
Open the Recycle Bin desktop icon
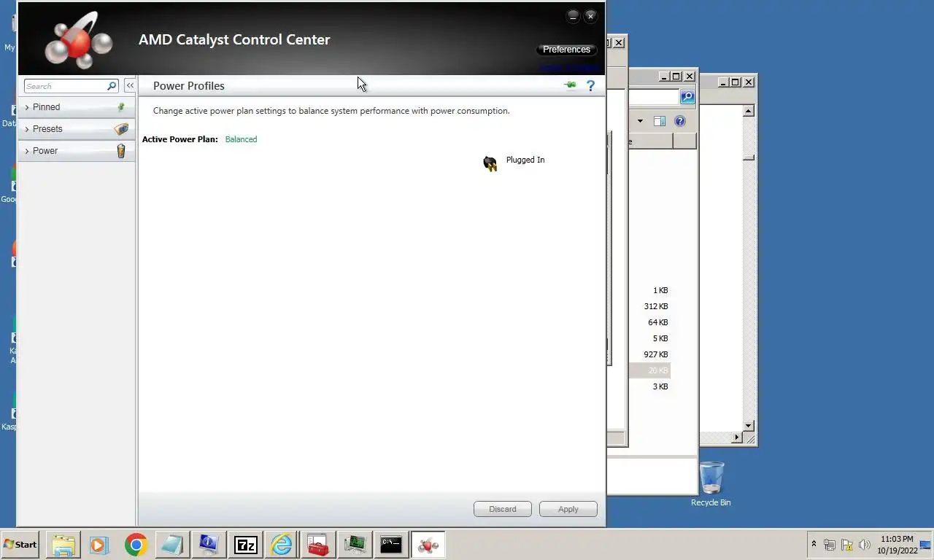tap(711, 483)
